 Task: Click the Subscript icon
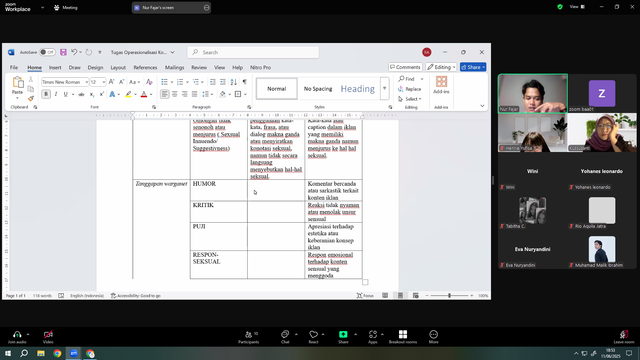(92, 94)
